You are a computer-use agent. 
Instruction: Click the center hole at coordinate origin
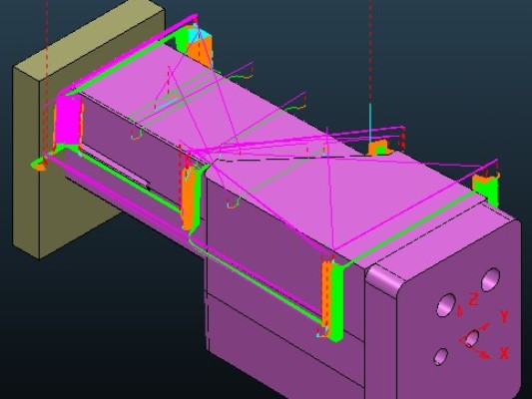pyautogui.click(x=472, y=337)
